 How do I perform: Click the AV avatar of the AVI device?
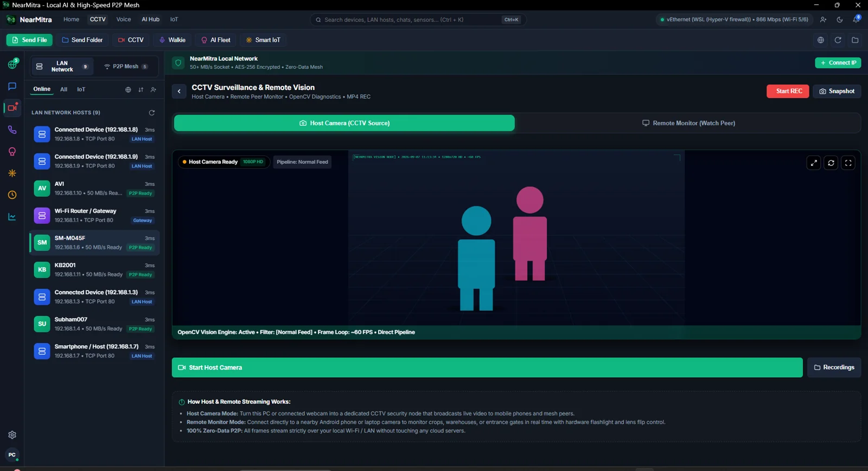click(42, 188)
